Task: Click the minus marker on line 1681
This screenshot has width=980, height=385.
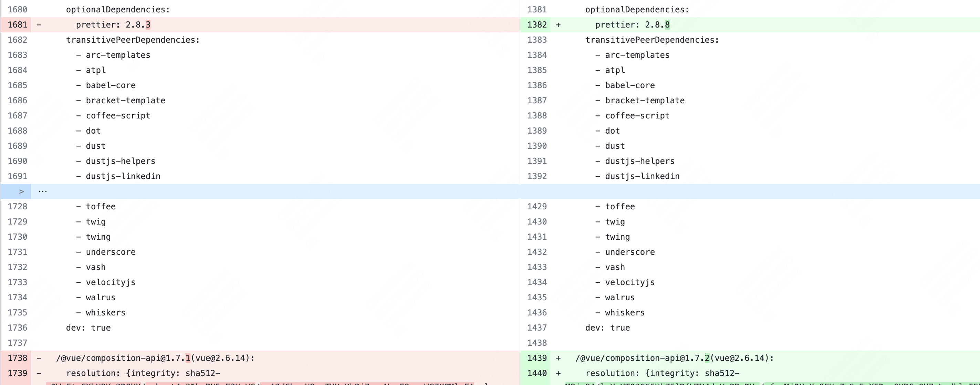Action: [39, 25]
